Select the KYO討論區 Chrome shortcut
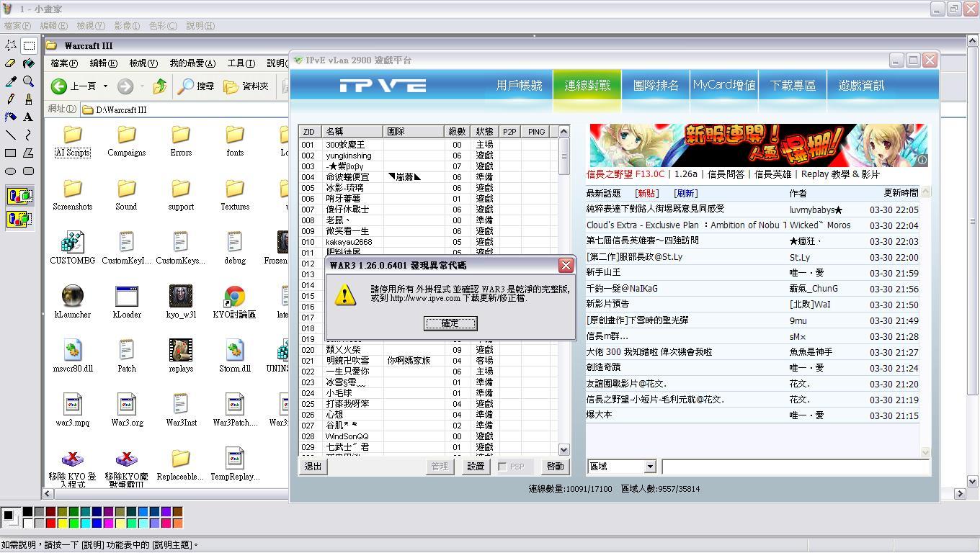Viewport: 980px width, 553px height. click(234, 296)
